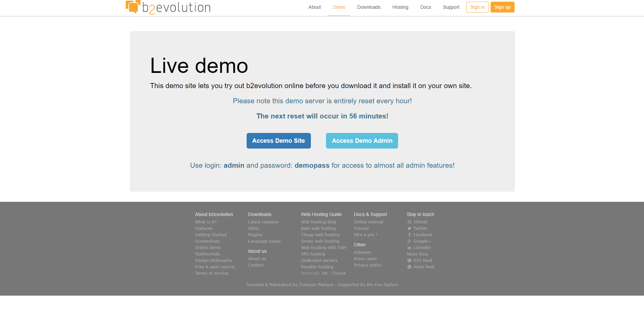Open Press room footer link
Viewport: 644px width, 325px height.
coord(365,259)
